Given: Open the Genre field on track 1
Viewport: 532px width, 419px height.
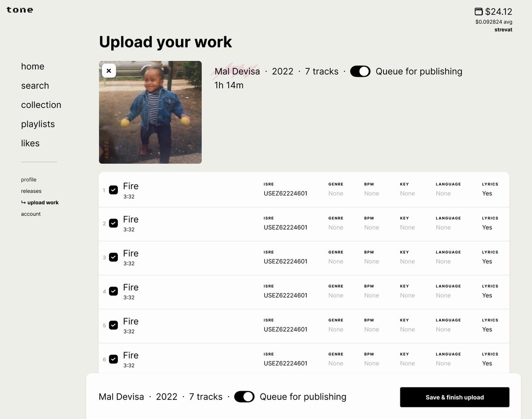Looking at the screenshot, I should (336, 193).
